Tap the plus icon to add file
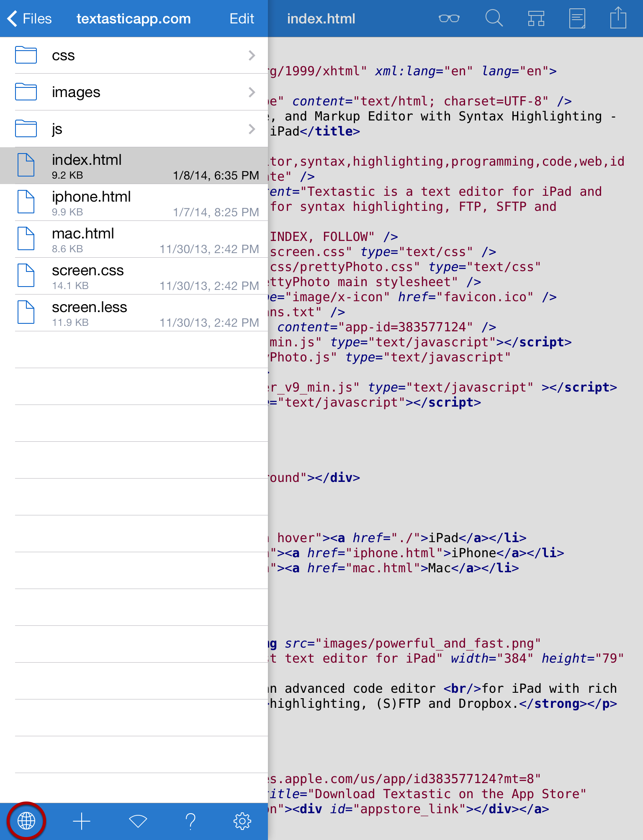Screen dimensions: 643x840 tap(82, 821)
